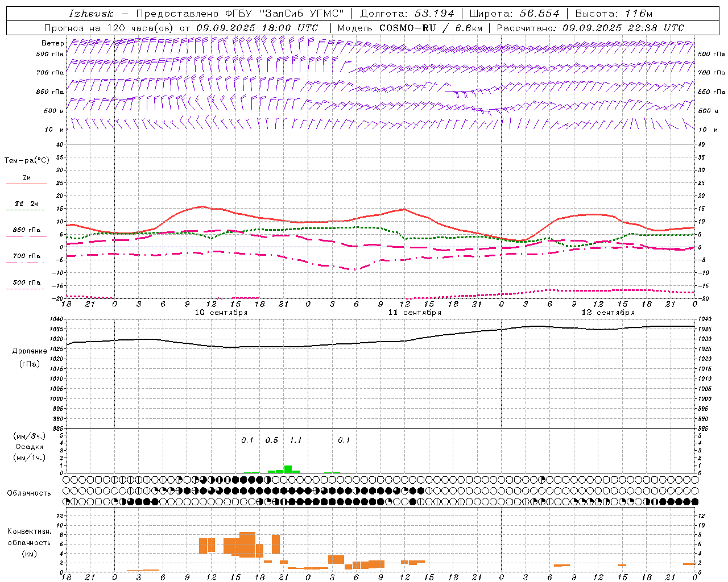
Task: Click the '(мм/1ч.)' precipitation unit label
Action: [x=30, y=458]
